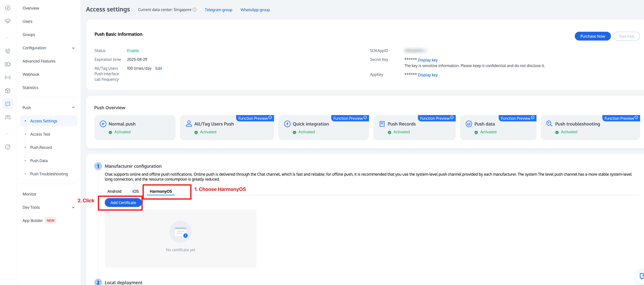644x285 pixels.
Task: Open the Telegram group link
Action: (x=218, y=10)
